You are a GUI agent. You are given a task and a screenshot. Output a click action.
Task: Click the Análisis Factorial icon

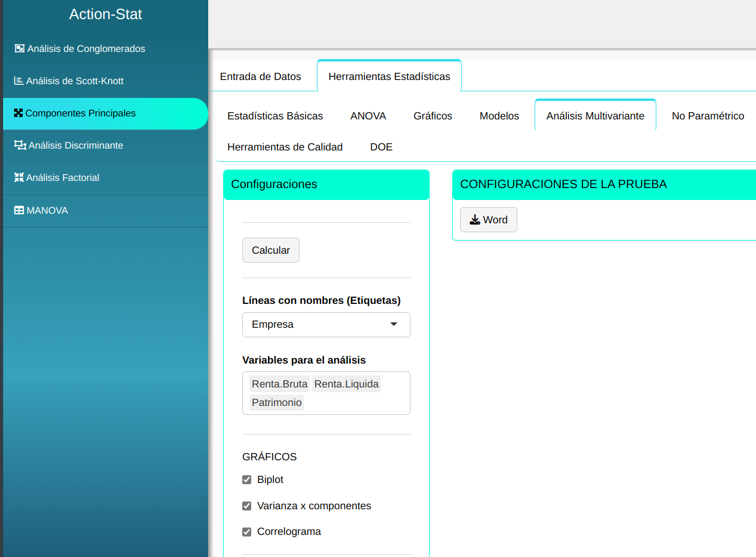19,178
